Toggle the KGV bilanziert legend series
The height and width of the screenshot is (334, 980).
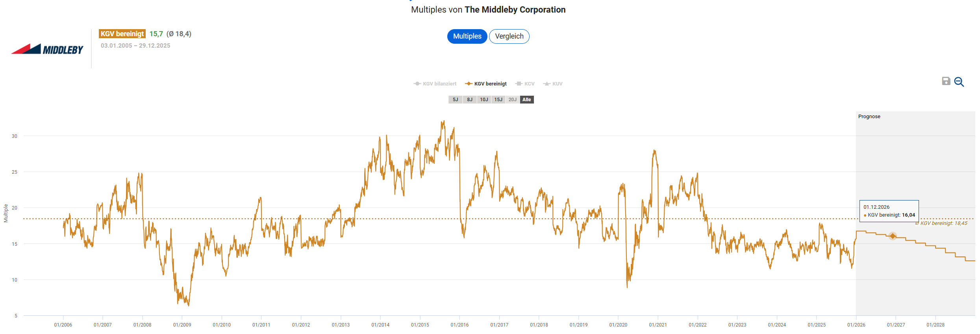pyautogui.click(x=435, y=84)
